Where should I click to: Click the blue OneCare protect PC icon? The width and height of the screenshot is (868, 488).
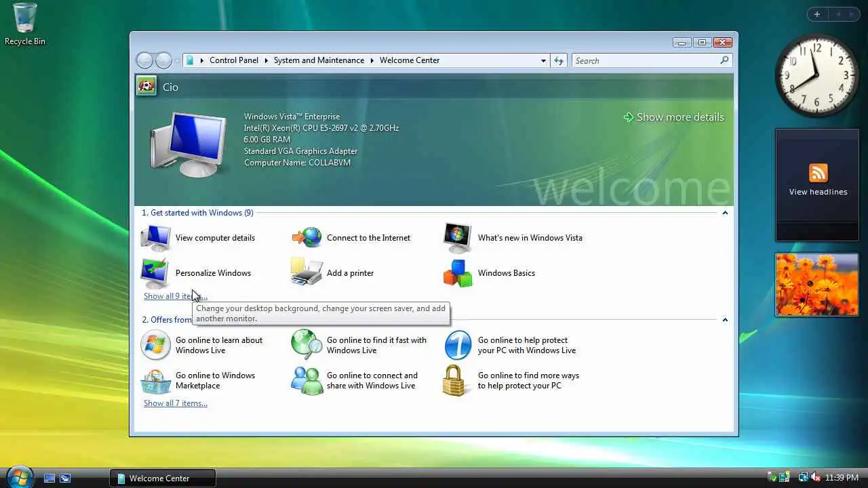pyautogui.click(x=458, y=345)
